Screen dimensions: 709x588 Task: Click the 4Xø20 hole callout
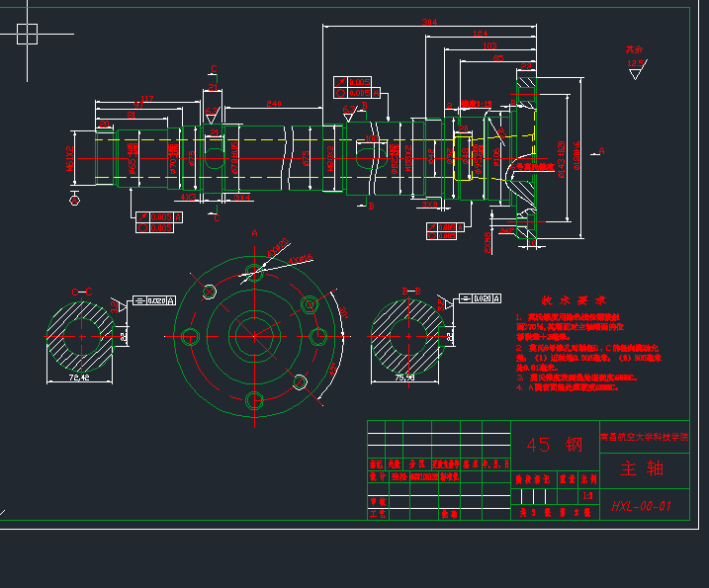coord(278,247)
